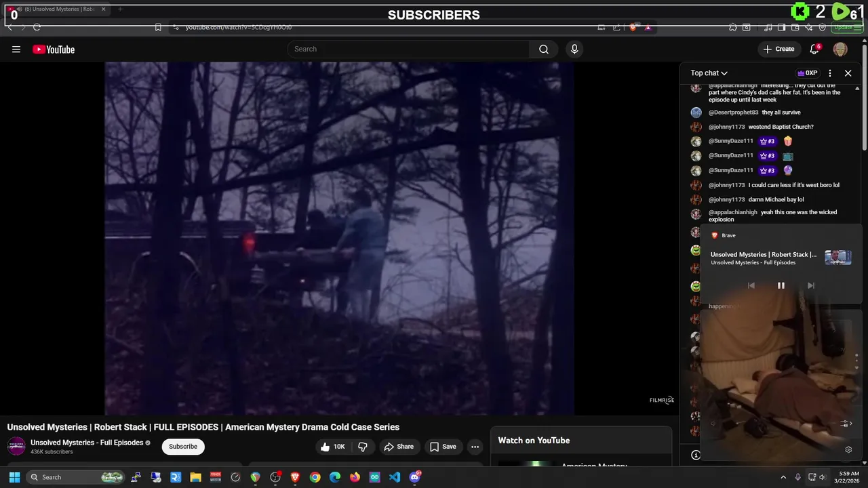Open more actions ellipsis under video
The height and width of the screenshot is (488, 868).
point(475,447)
